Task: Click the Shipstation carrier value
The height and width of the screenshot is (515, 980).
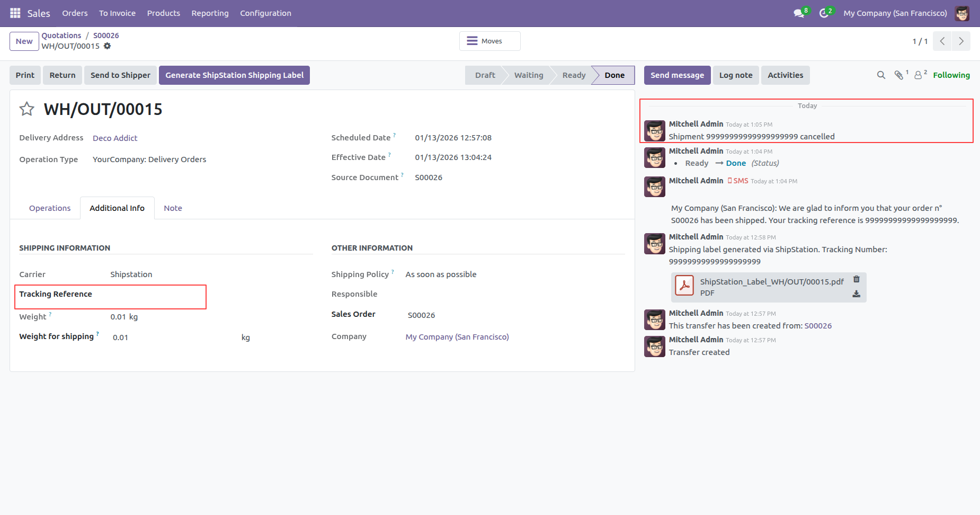Action: (131, 274)
